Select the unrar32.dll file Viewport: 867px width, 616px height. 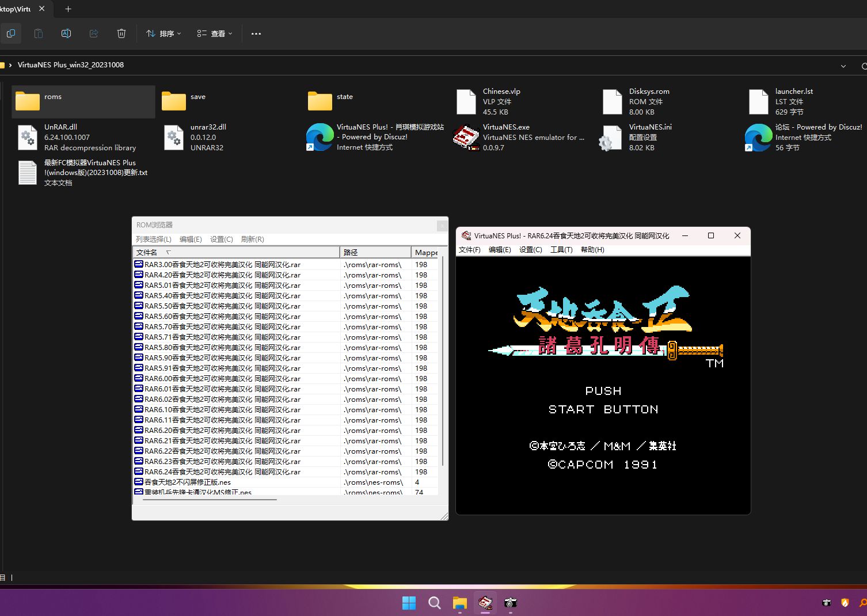pos(230,138)
